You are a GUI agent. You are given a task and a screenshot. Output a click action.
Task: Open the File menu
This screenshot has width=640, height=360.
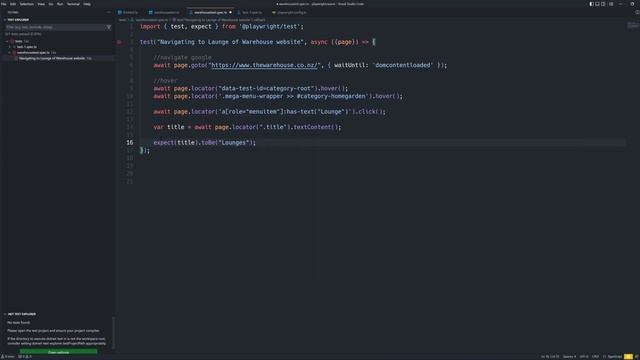pyautogui.click(x=4, y=4)
